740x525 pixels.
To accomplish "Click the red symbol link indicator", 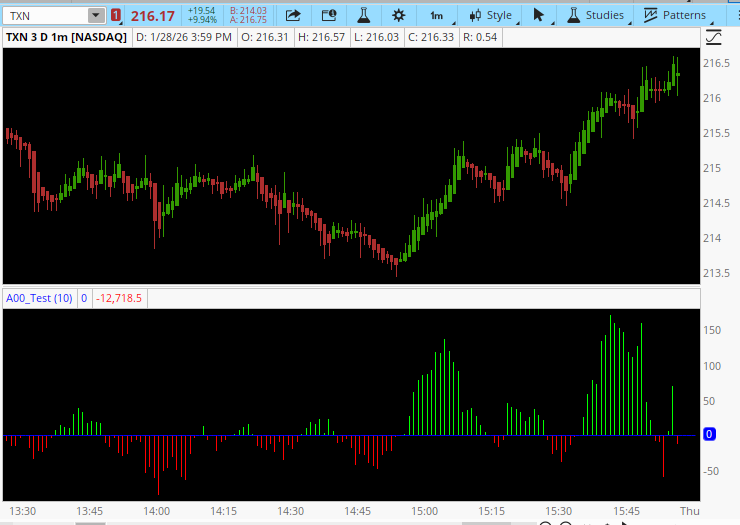I will pyautogui.click(x=116, y=15).
